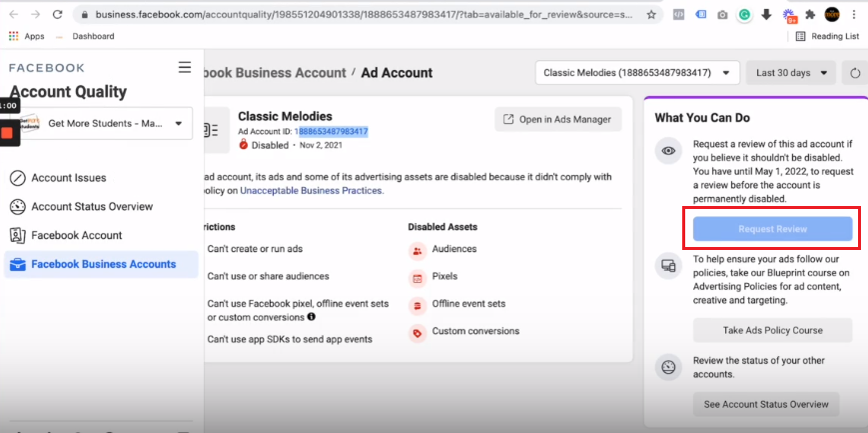Open the Chrome three-dot menu
Image resolution: width=868 pixels, height=433 pixels.
pos(855,15)
